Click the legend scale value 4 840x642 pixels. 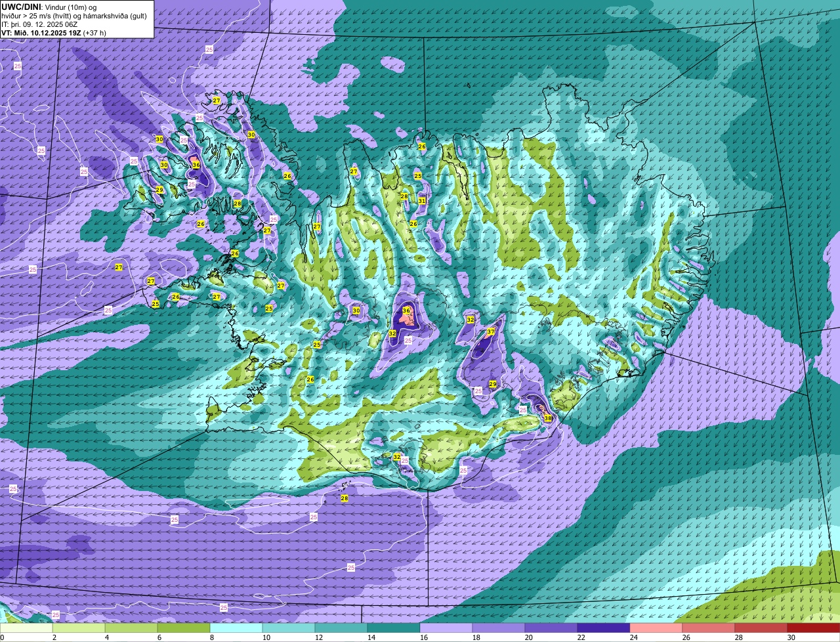click(x=106, y=637)
